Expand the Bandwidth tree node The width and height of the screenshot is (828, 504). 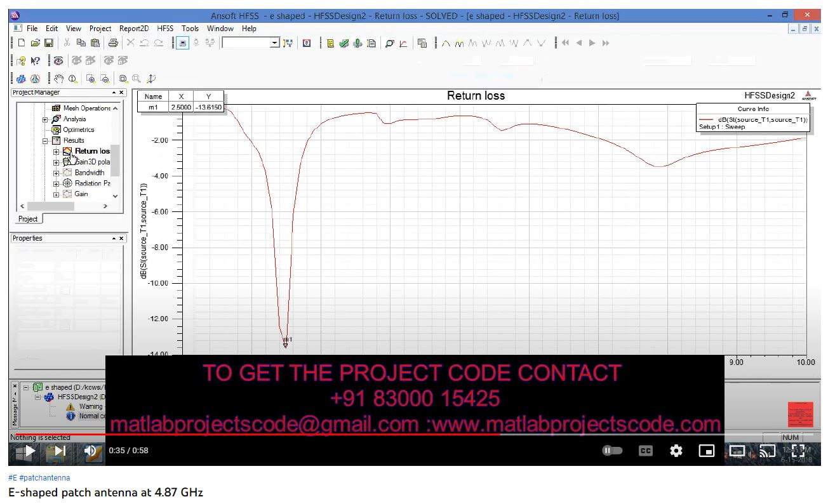click(57, 173)
